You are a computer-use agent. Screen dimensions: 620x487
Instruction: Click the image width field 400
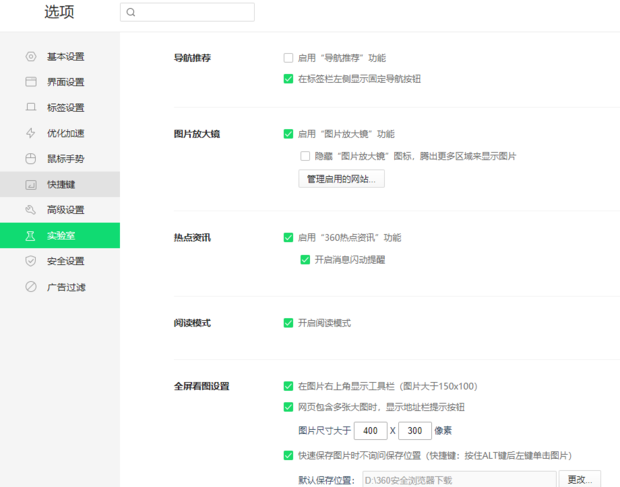370,430
